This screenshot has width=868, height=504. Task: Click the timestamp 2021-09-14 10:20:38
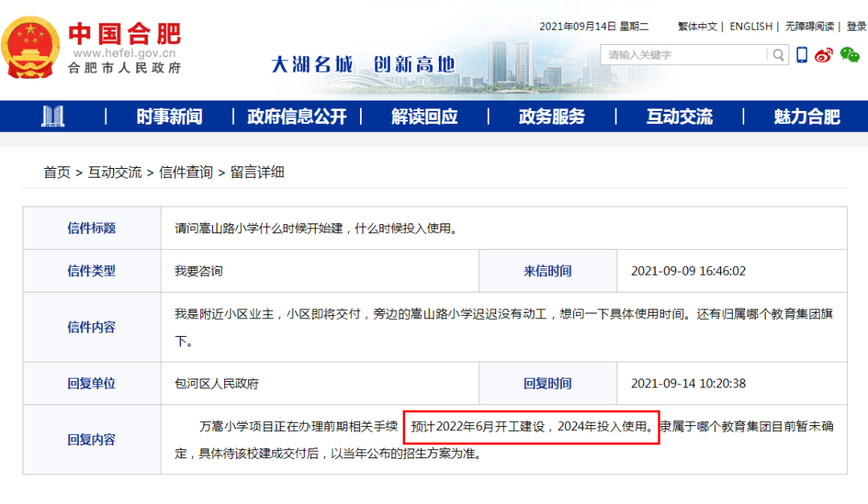[x=688, y=383]
